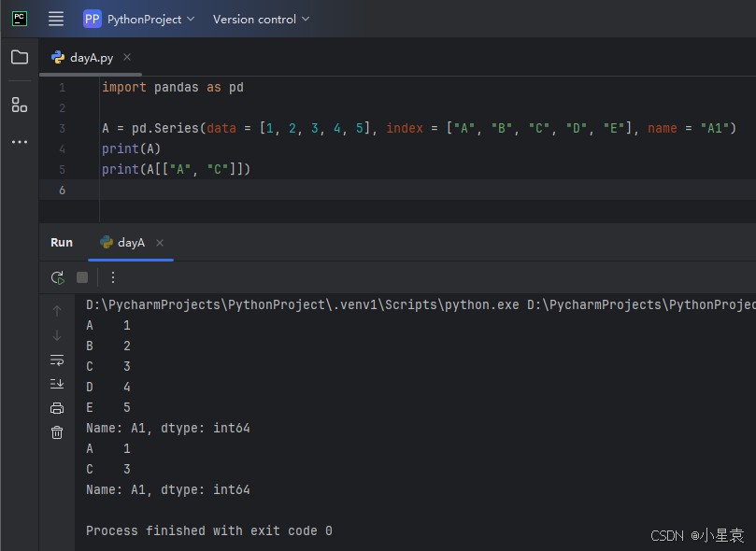Select the dayA run tab
Screen dimensions: 756x551
(130, 243)
